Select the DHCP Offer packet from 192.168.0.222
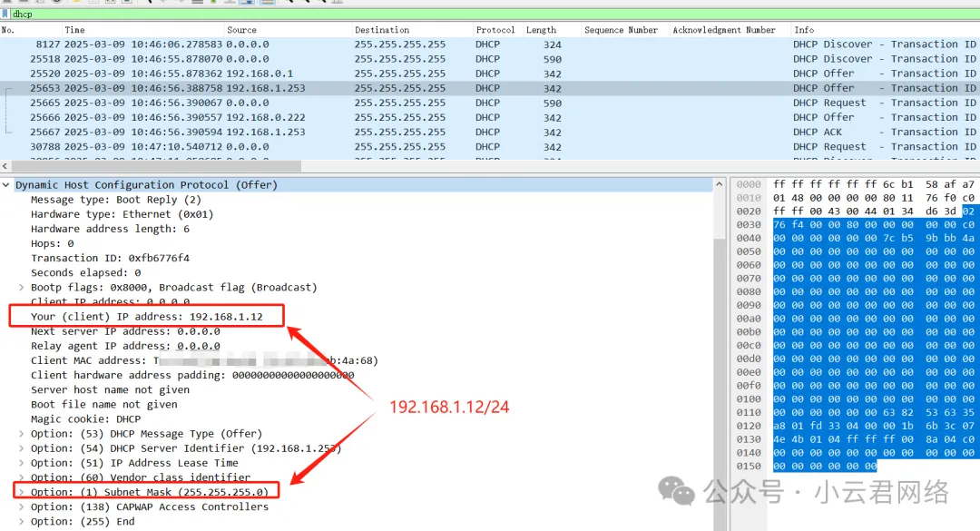This screenshot has width=980, height=531. (x=363, y=118)
